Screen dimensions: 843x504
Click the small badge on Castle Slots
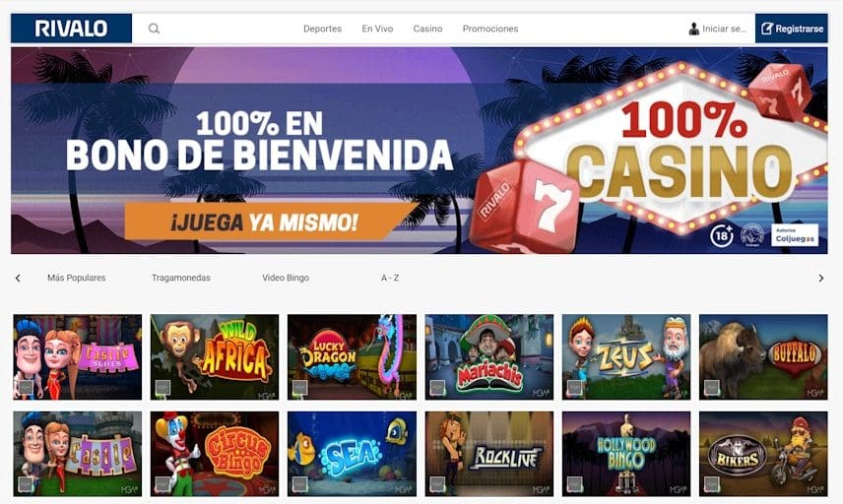click(26, 387)
